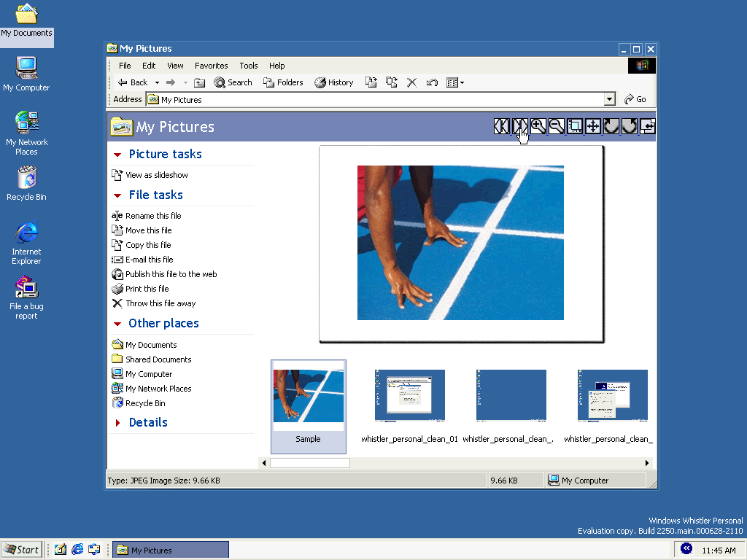Open the Help menu
This screenshot has width=747, height=560.
(x=276, y=66)
